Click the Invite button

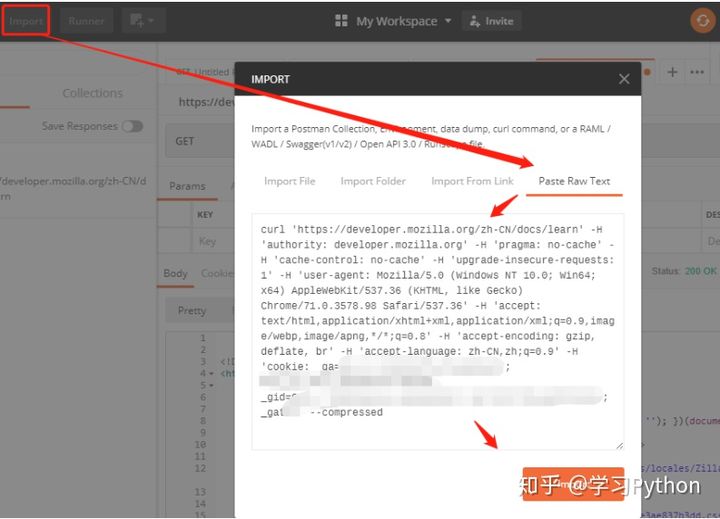click(x=492, y=21)
